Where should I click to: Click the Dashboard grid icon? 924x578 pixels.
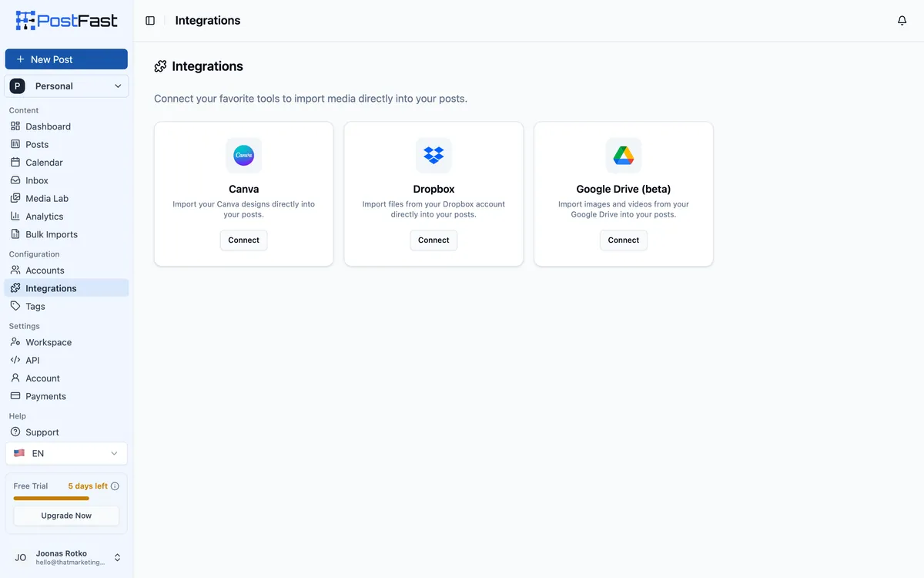pos(15,126)
